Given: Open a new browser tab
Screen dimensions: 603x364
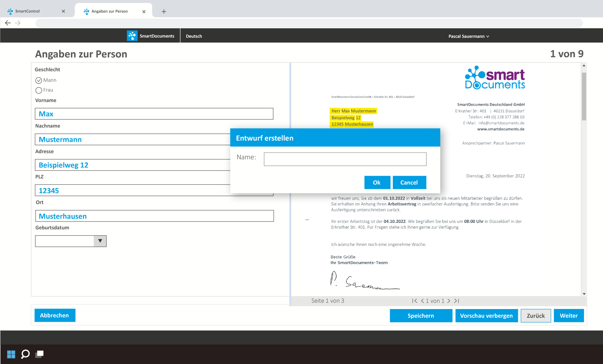Looking at the screenshot, I should click(164, 12).
